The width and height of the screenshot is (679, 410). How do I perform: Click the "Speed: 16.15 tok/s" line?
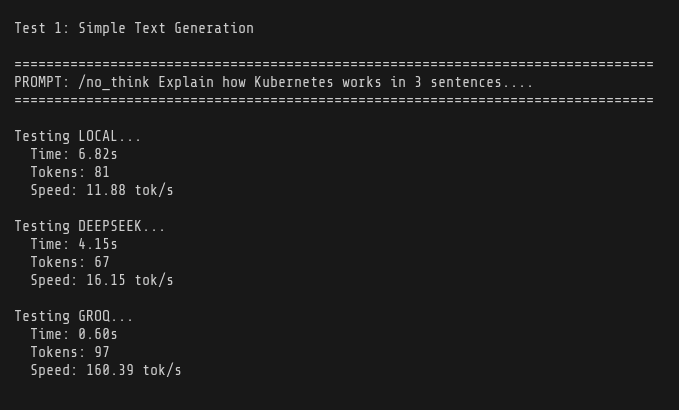102,280
